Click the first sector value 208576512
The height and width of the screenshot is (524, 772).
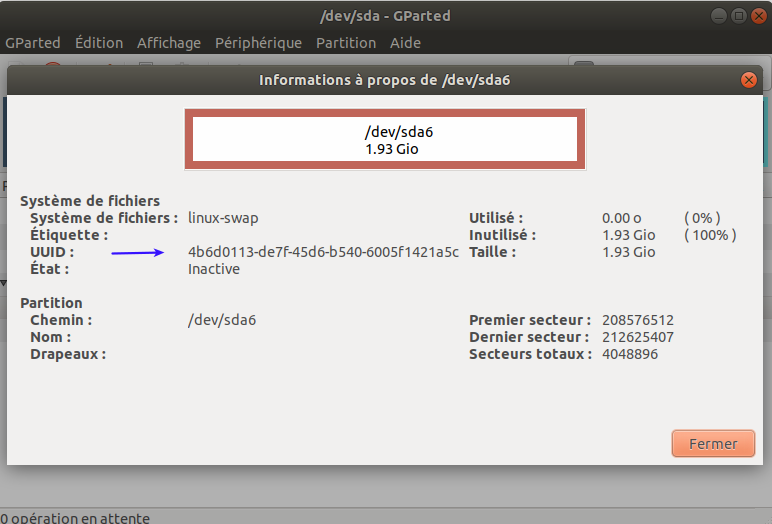tap(637, 320)
